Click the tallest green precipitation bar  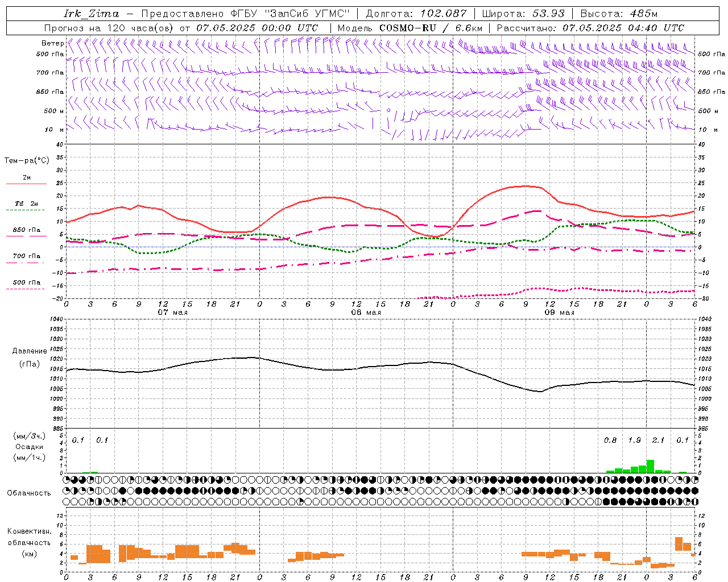tap(650, 467)
